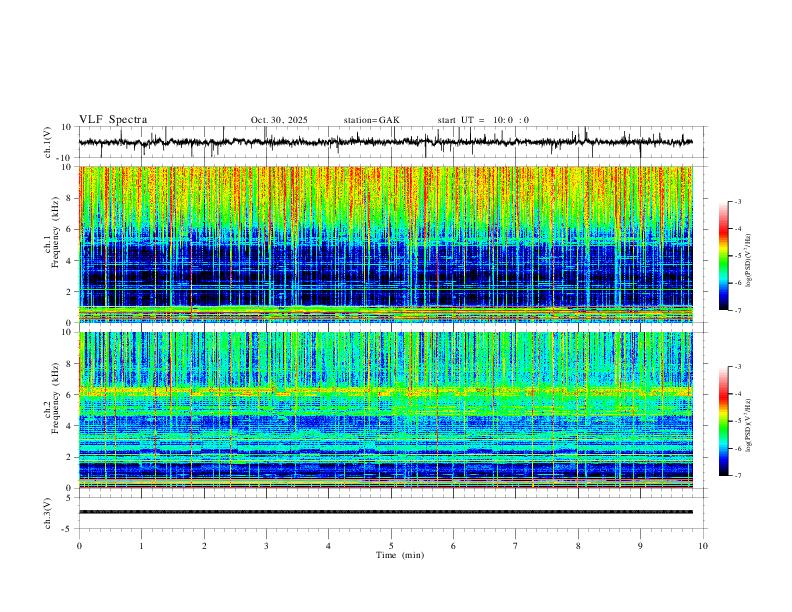Click the "-3" tick on ch.1 color bar

click(x=737, y=201)
